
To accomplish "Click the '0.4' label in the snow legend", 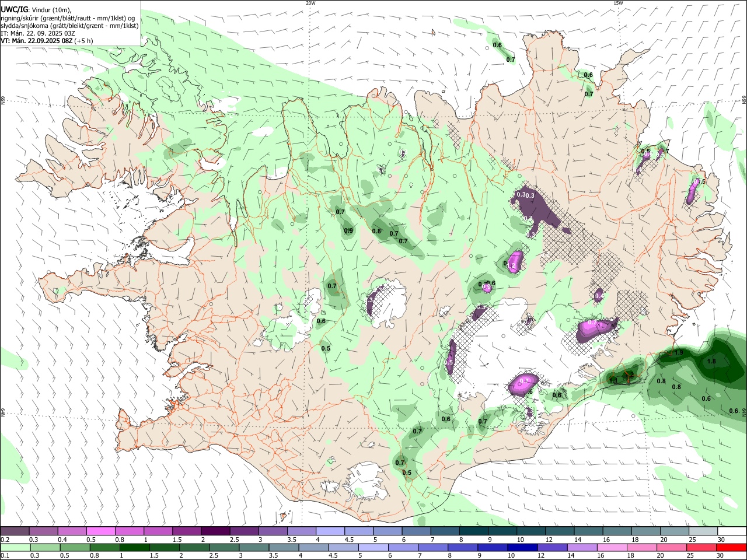I will click(x=62, y=540).
